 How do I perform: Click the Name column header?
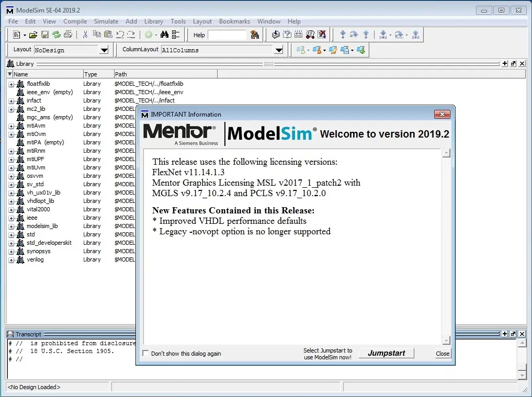tap(48, 74)
